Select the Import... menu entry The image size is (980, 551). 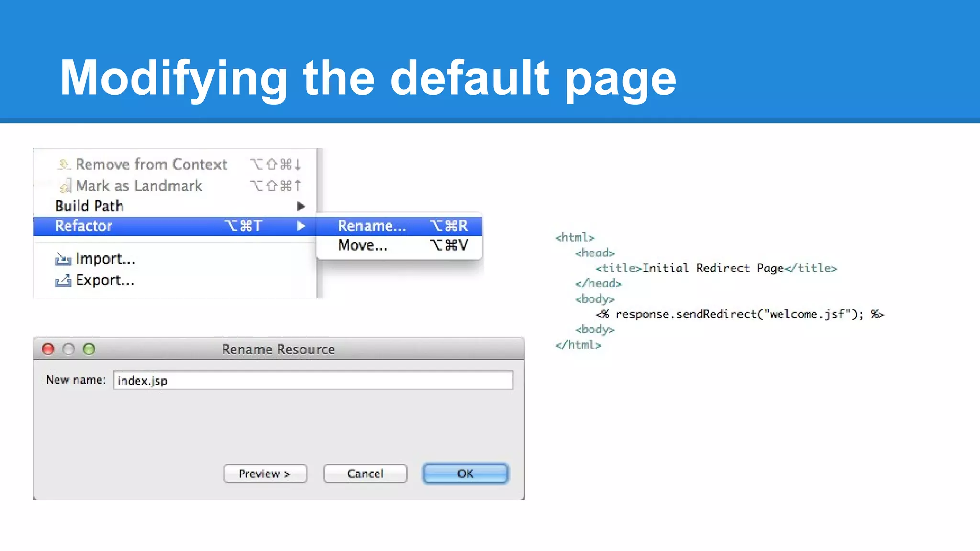[175, 259]
